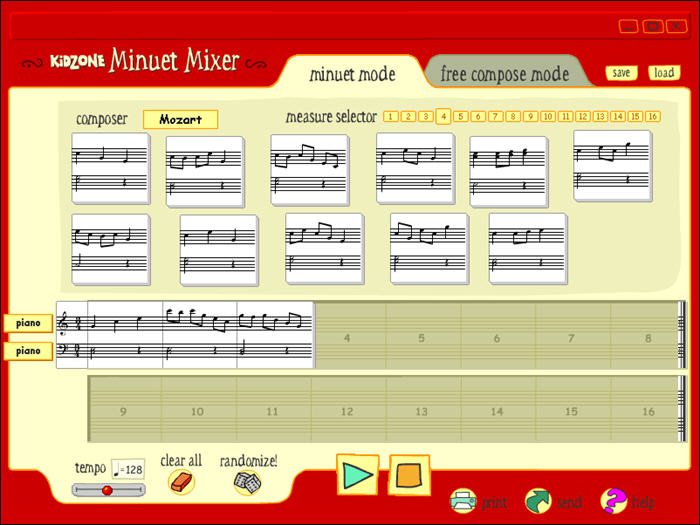
Task: Open help via purple question mark
Action: pos(614,501)
